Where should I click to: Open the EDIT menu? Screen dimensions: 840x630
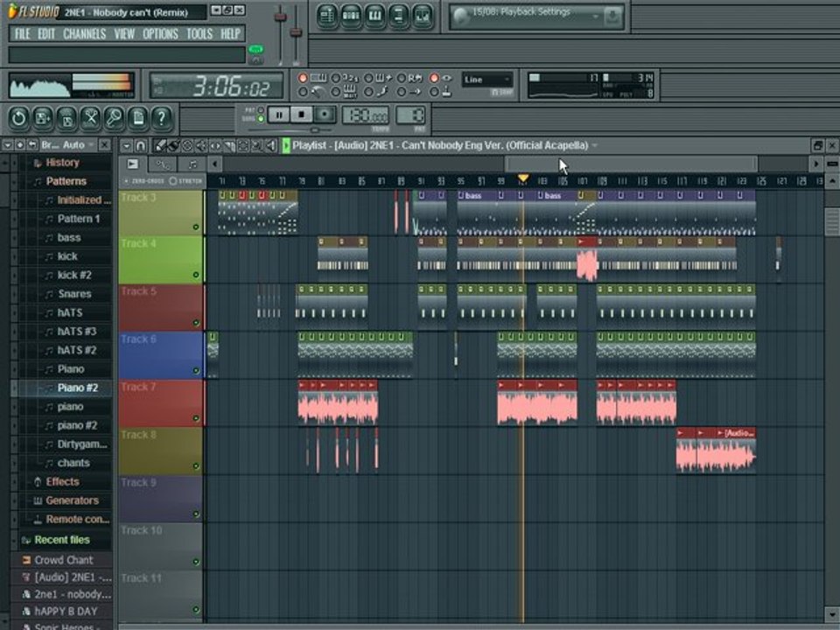tap(46, 34)
